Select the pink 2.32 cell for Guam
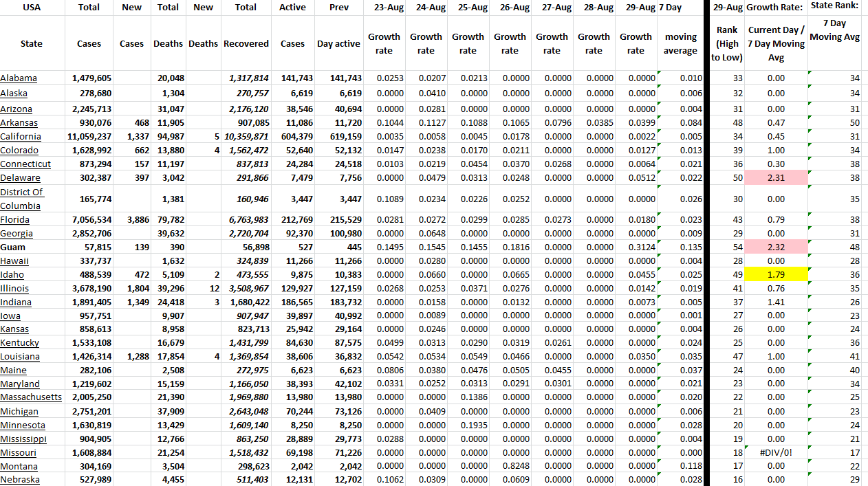Viewport: 868px width, 486px height. pos(776,247)
